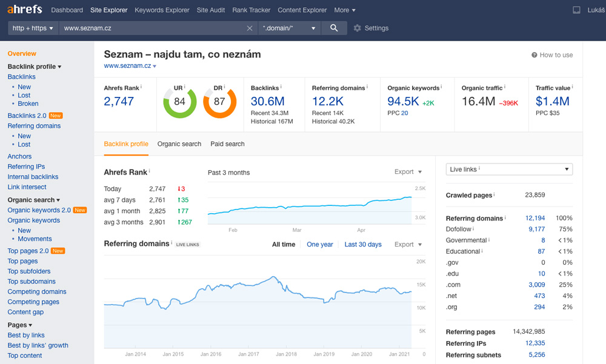Collapse the Organic search sidebar section

pos(33,200)
